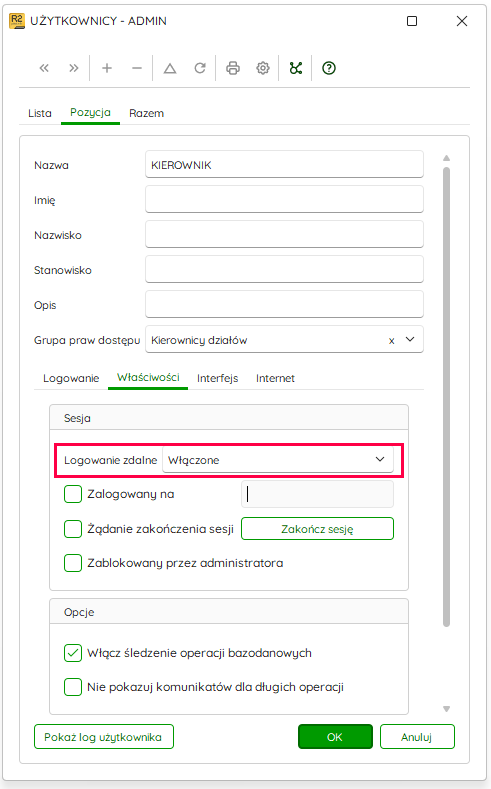Open Interfejs sub-tab
The width and height of the screenshot is (491, 789).
[x=217, y=378]
